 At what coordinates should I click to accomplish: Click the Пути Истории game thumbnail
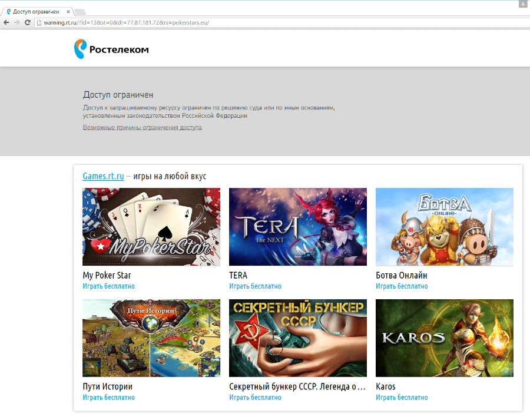pos(151,338)
